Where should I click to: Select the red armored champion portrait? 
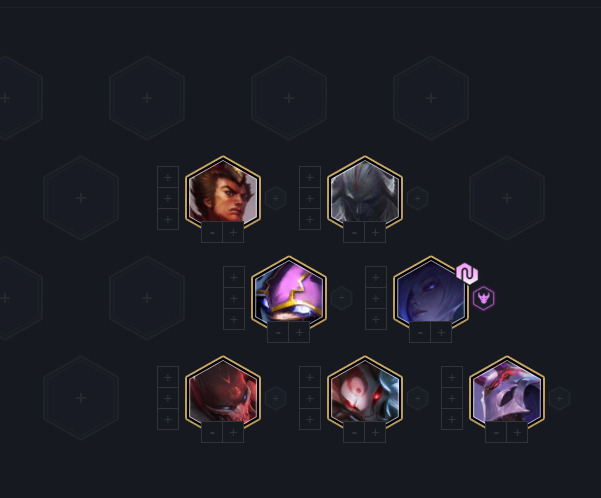[x=223, y=394]
